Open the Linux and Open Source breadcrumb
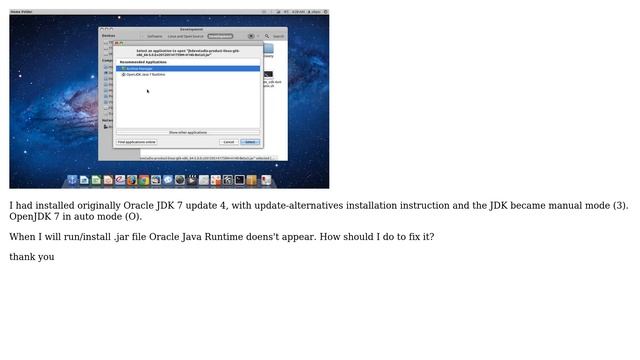The height and width of the screenshot is (360, 640). tap(185, 36)
